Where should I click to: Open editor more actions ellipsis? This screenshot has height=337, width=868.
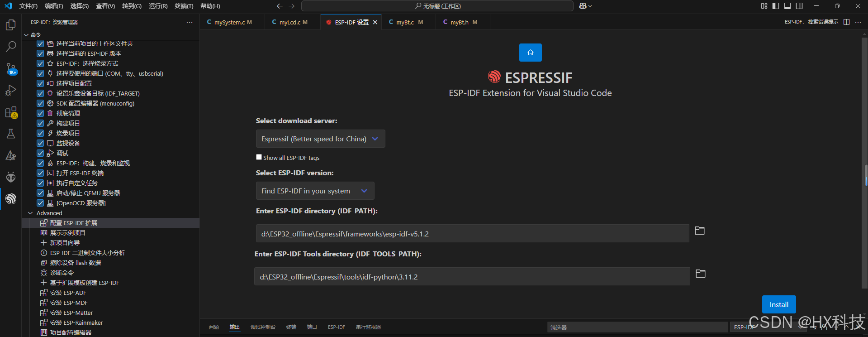click(x=858, y=22)
